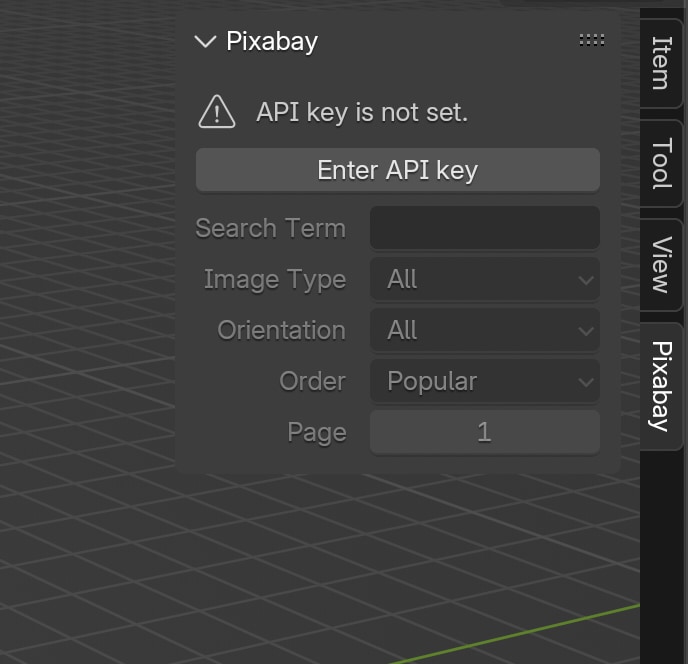Click the Image Type dropdown arrow icon
The image size is (688, 664).
pos(586,280)
